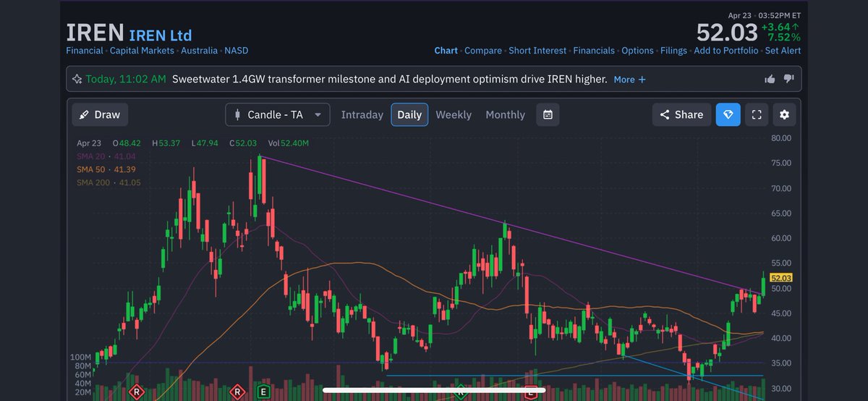Open the Compare link
The image size is (868, 401).
pyautogui.click(x=483, y=51)
